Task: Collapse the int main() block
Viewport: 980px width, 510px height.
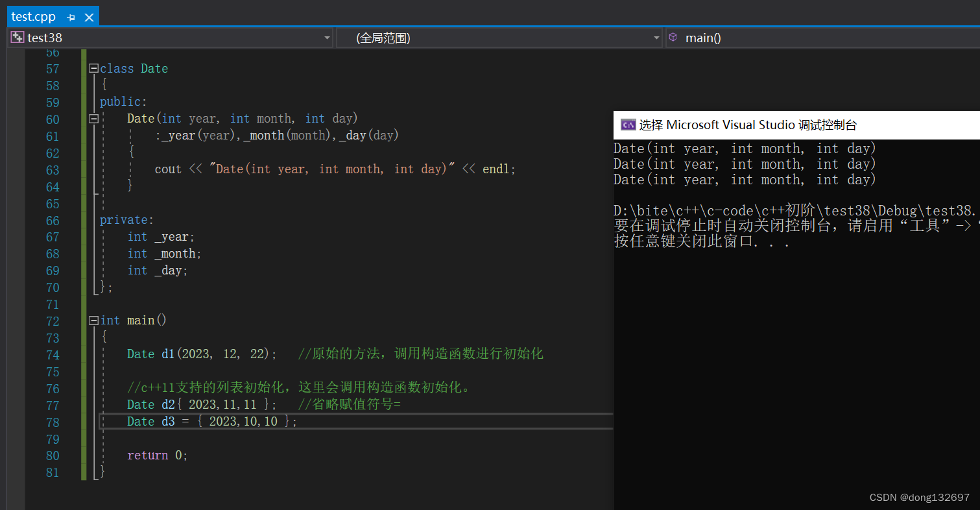Action: (x=93, y=321)
